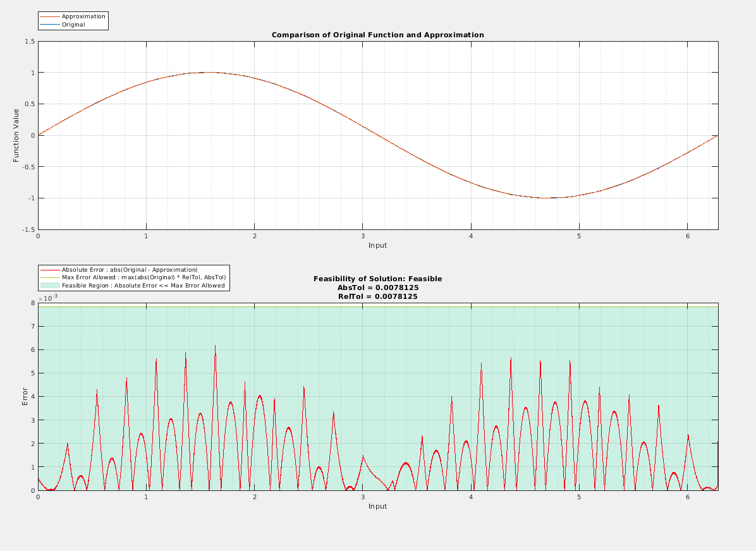Select the 'Error' y-axis label
This screenshot has width=756, height=551.
click(25, 396)
